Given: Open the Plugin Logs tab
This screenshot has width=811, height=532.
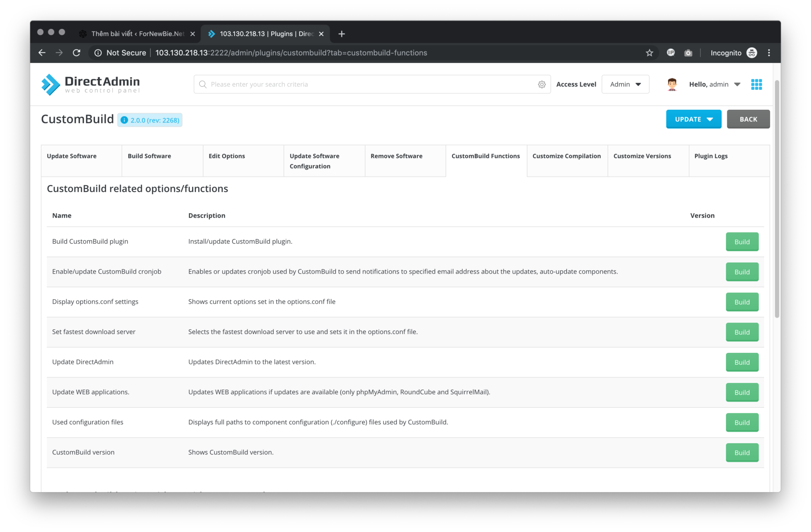Looking at the screenshot, I should pos(729,161).
